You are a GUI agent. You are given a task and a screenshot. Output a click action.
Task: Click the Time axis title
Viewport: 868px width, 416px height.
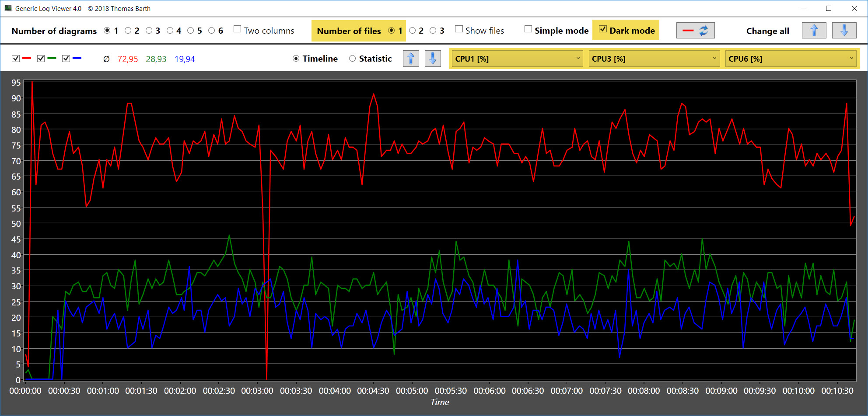tap(440, 402)
